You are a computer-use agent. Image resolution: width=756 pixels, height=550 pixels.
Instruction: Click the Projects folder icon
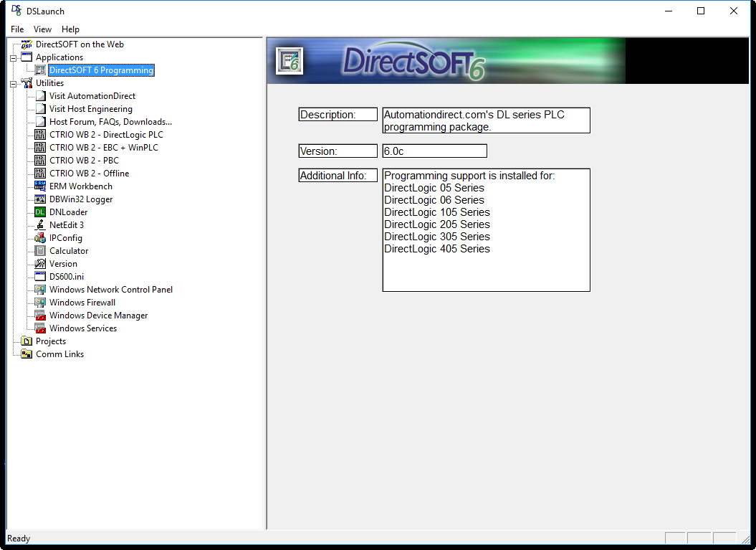click(x=27, y=341)
